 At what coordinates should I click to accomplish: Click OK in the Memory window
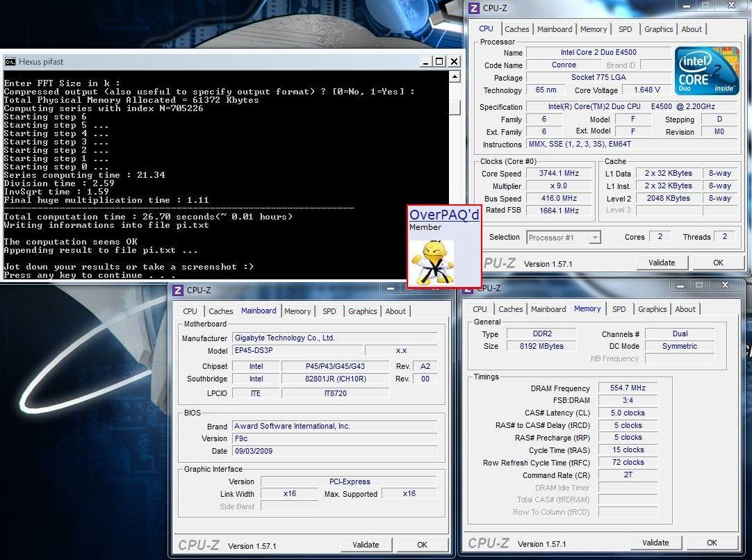click(712, 543)
